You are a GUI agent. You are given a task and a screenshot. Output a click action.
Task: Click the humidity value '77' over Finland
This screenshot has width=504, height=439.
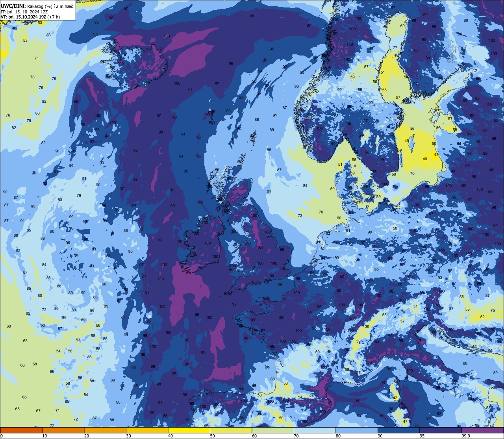395,48
